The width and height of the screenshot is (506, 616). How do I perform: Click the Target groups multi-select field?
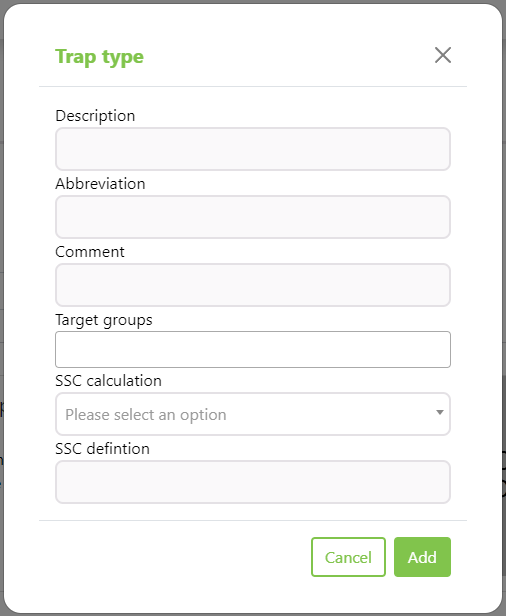click(253, 350)
